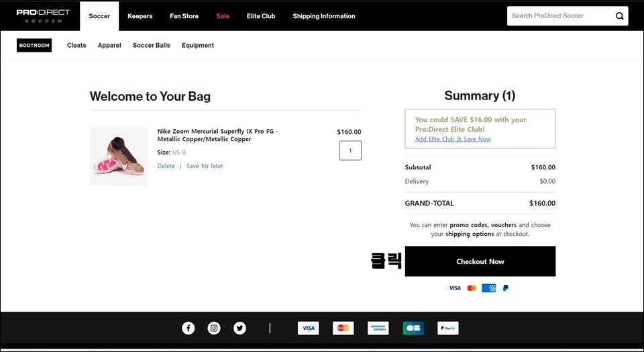
Task: Open the Equipment category
Action: pyautogui.click(x=197, y=45)
